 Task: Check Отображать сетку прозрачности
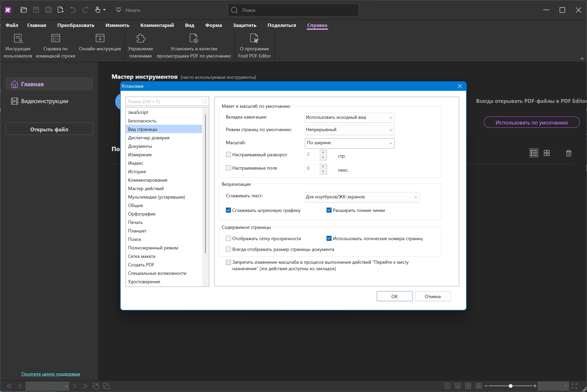coord(228,238)
